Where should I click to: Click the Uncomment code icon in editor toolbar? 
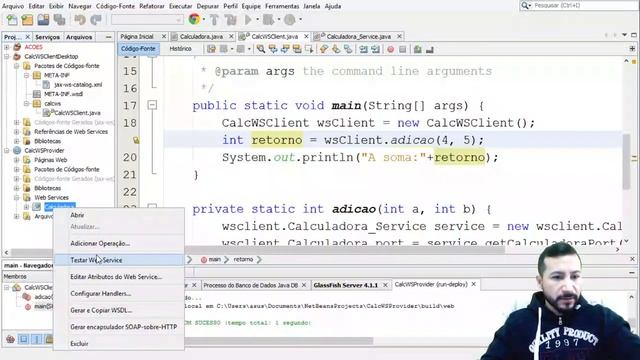click(x=429, y=49)
